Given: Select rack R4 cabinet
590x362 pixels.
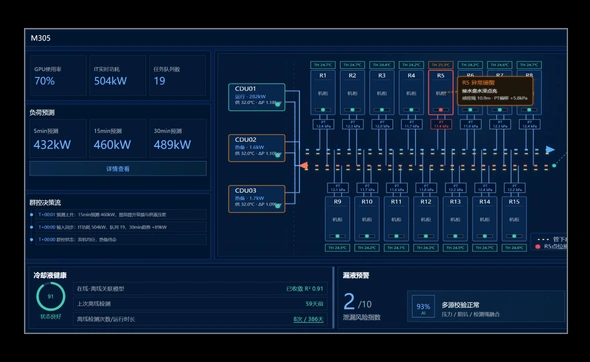Looking at the screenshot, I should tap(411, 93).
